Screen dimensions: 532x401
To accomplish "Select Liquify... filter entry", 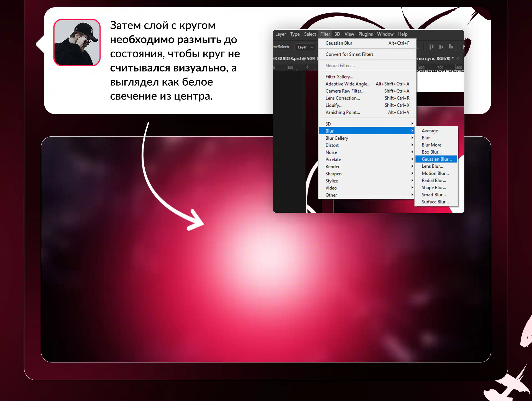I will tap(334, 105).
